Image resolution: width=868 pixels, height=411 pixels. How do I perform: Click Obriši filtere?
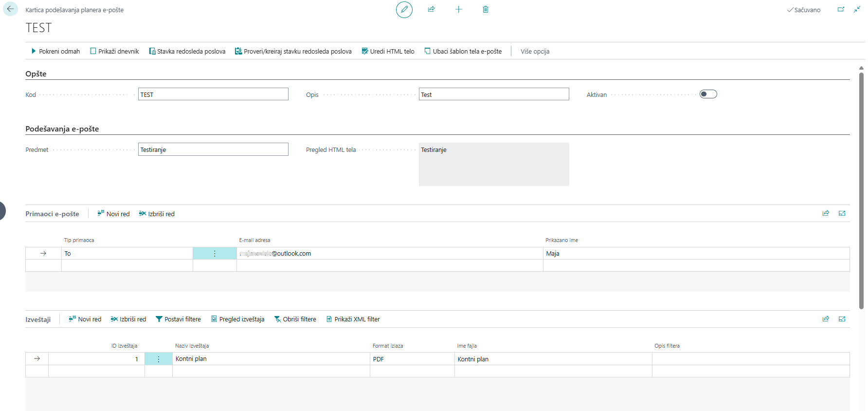pyautogui.click(x=295, y=319)
